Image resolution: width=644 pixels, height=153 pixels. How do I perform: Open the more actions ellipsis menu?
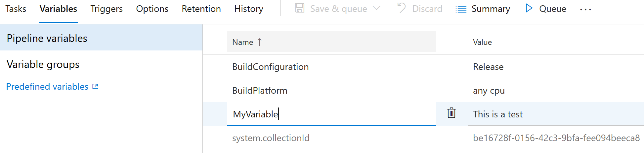(x=585, y=10)
